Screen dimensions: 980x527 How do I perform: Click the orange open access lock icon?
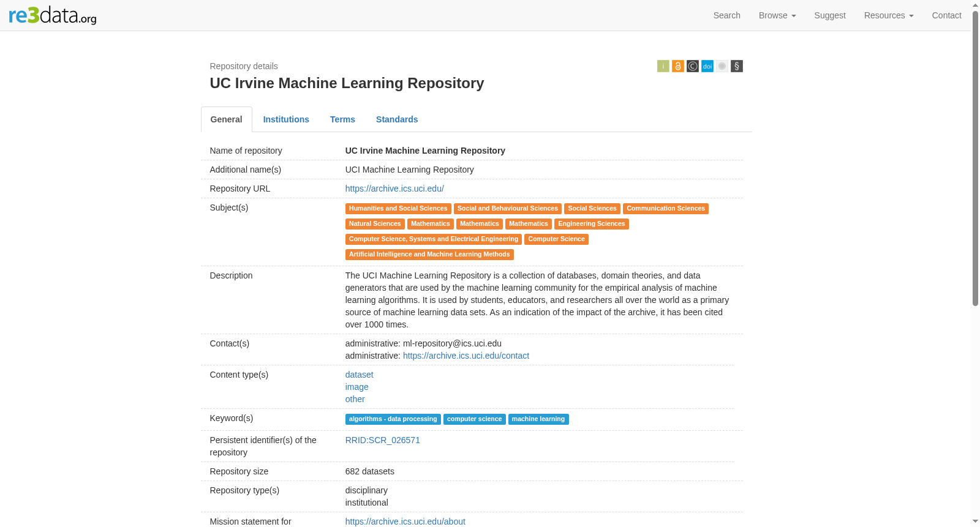click(677, 66)
